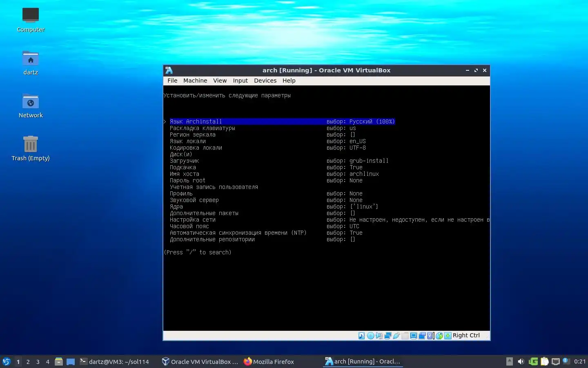Screen dimensions: 588x368
Task: Open the File menu
Action: (x=172, y=81)
